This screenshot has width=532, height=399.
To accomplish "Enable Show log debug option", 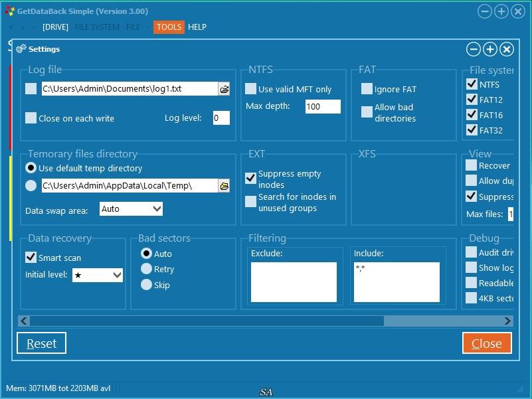I will point(471,268).
